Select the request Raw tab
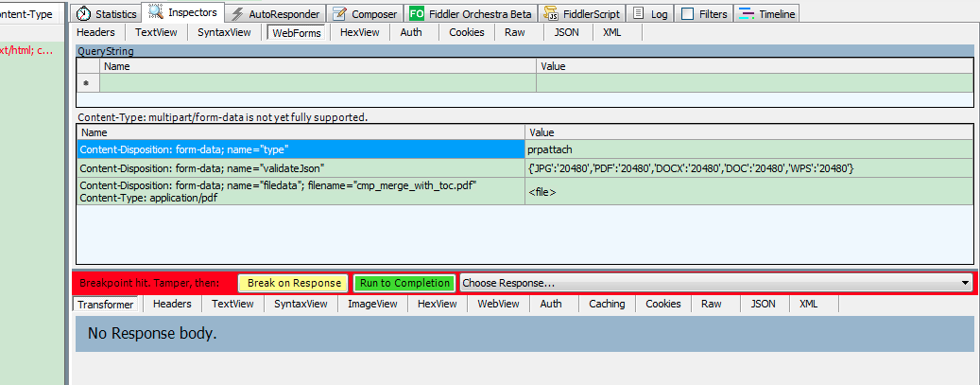The height and width of the screenshot is (385, 980). (514, 32)
